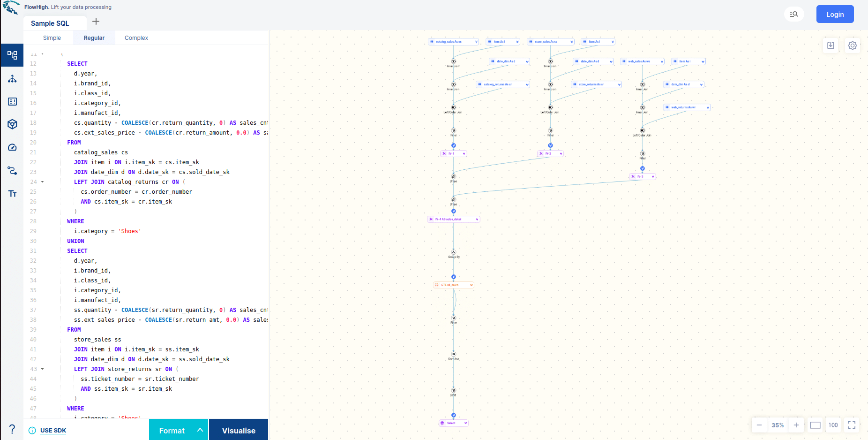Open the speedometer performance sidebar icon
The height and width of the screenshot is (440, 868).
tap(12, 147)
